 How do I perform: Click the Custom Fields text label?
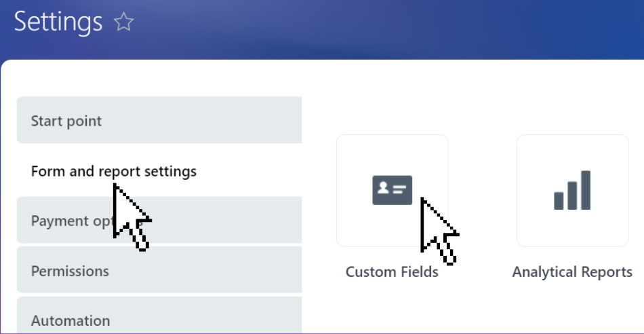click(x=392, y=272)
